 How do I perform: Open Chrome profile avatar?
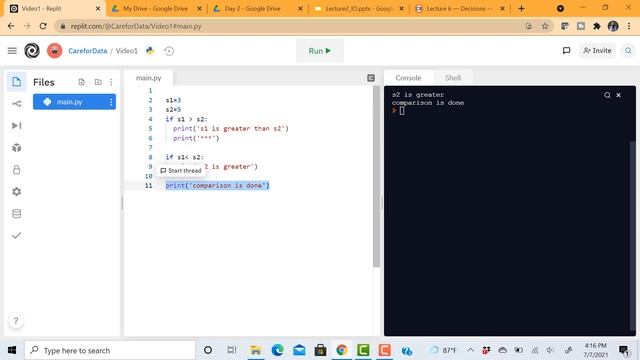coord(613,26)
